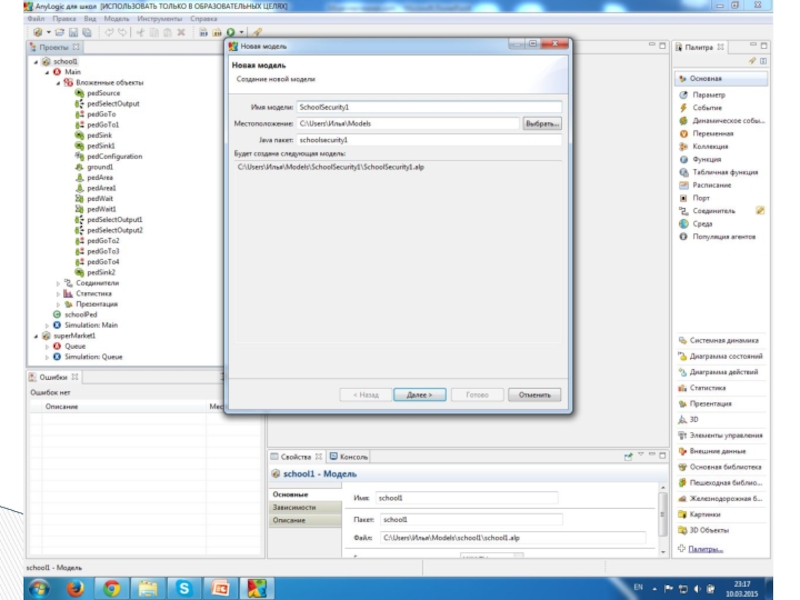Open the Файл menu
Viewport: 800px width, 600px height.
[x=36, y=18]
